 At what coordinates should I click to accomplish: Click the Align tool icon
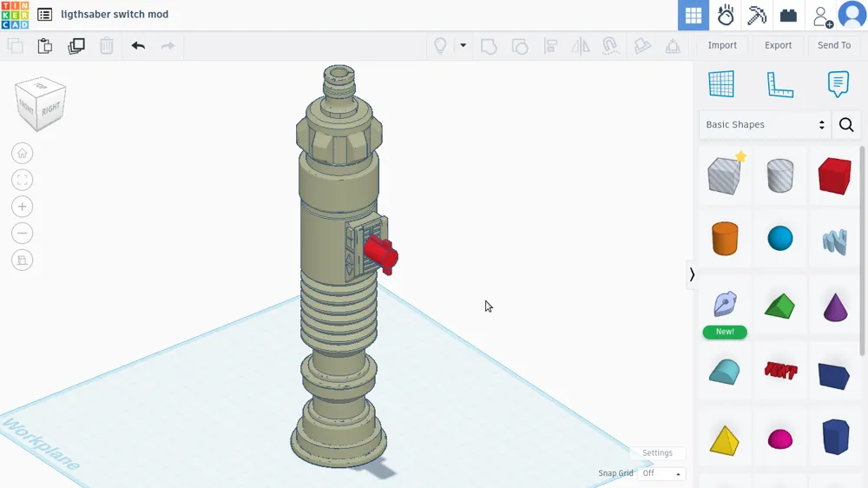pyautogui.click(x=550, y=45)
